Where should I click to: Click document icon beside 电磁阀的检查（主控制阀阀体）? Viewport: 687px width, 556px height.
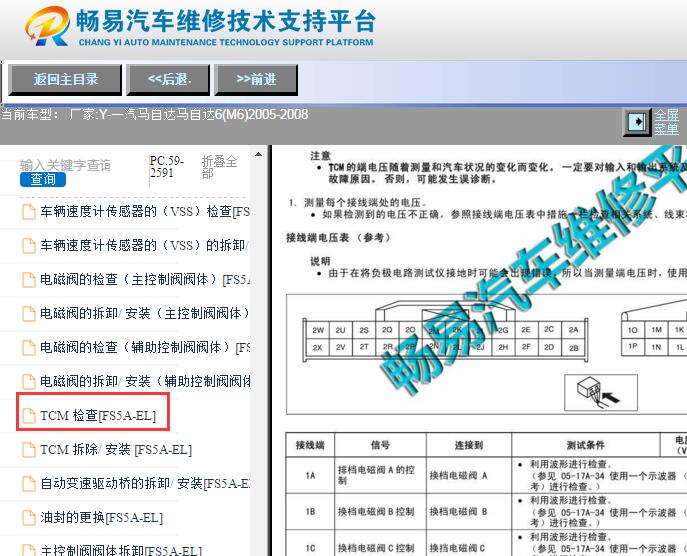click(29, 280)
